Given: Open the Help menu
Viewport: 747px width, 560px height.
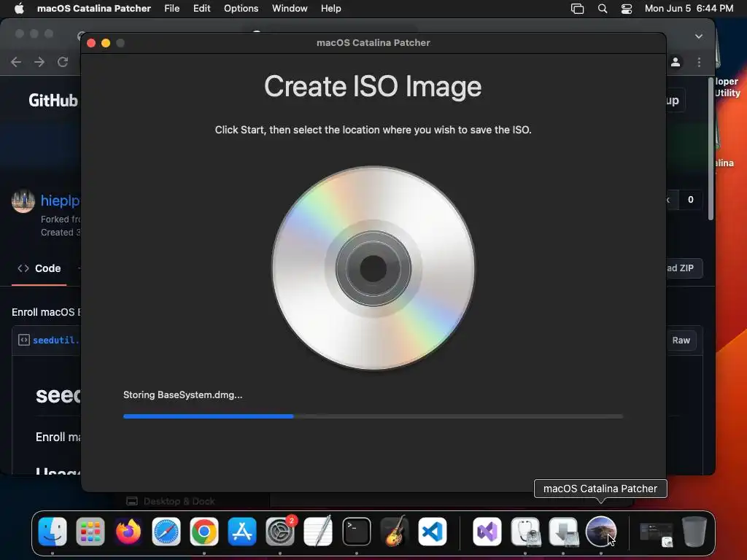Looking at the screenshot, I should [x=330, y=8].
